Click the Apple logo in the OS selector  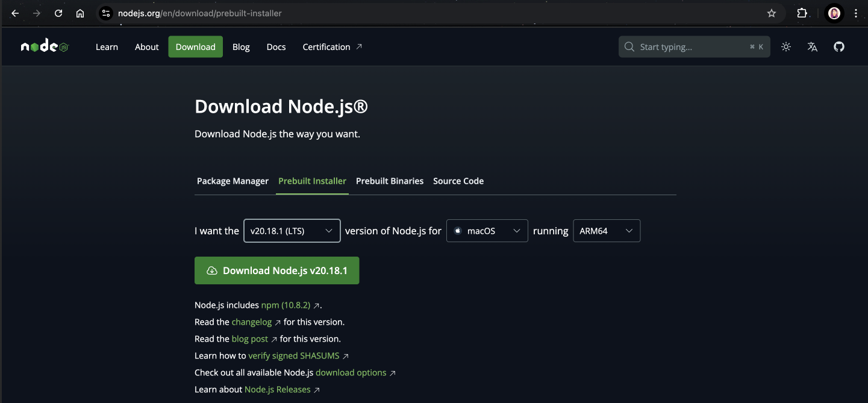(x=457, y=231)
